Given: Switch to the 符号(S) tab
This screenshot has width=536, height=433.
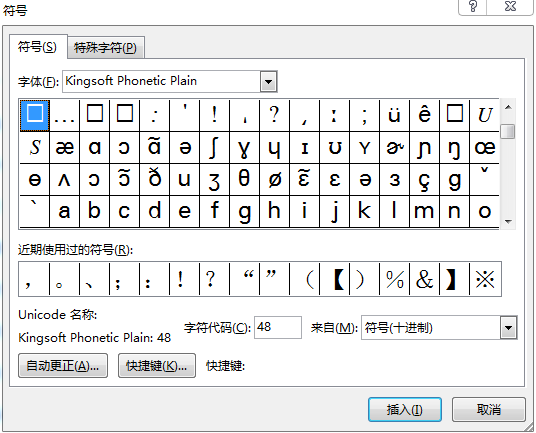Looking at the screenshot, I should pyautogui.click(x=37, y=47).
